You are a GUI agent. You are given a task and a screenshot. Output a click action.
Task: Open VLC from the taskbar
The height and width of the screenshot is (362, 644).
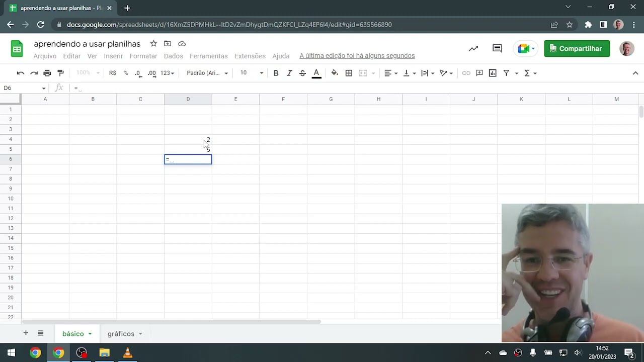click(x=127, y=353)
